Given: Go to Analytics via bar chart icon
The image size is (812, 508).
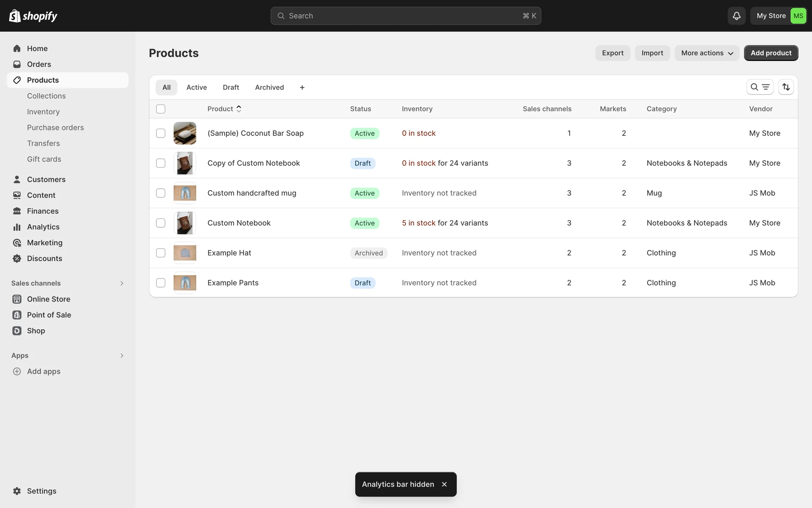Looking at the screenshot, I should 17,227.
